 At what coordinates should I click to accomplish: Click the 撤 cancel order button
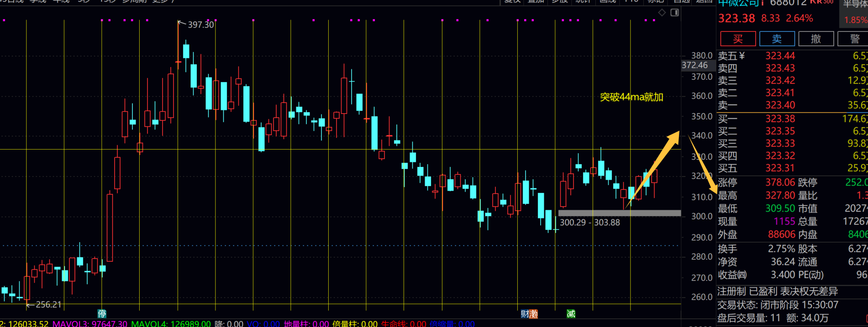pos(816,39)
